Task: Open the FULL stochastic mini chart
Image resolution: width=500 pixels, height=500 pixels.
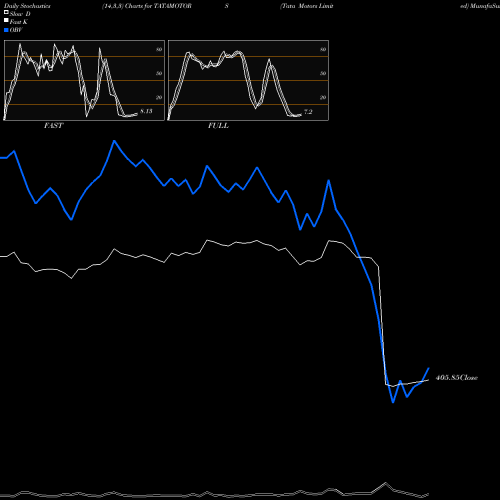Action: click(248, 80)
